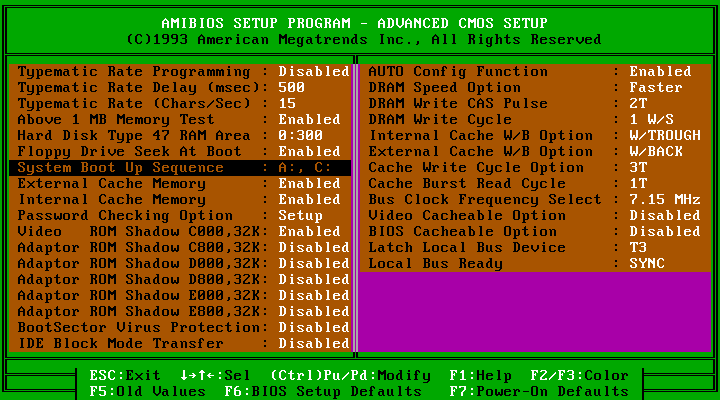Select External Cache Memory entry
Viewport: 720px width, 400px height.
[x=112, y=184]
